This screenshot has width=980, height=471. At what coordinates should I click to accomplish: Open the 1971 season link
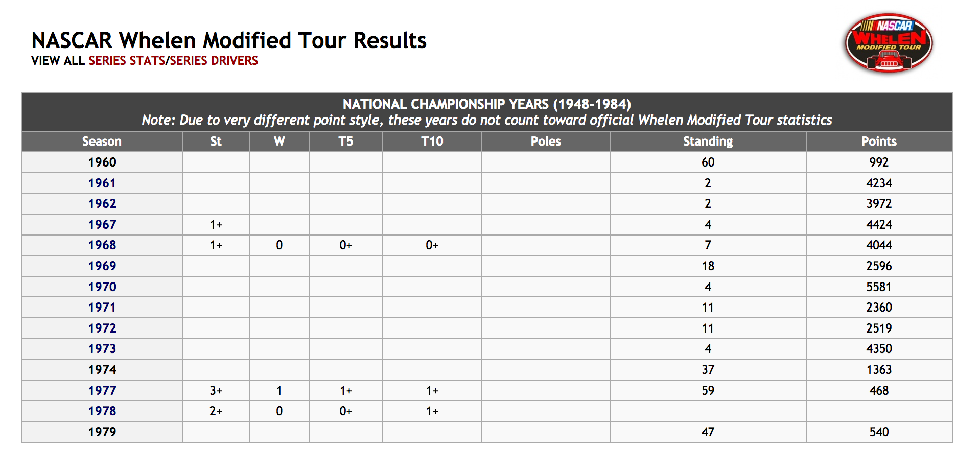point(102,307)
